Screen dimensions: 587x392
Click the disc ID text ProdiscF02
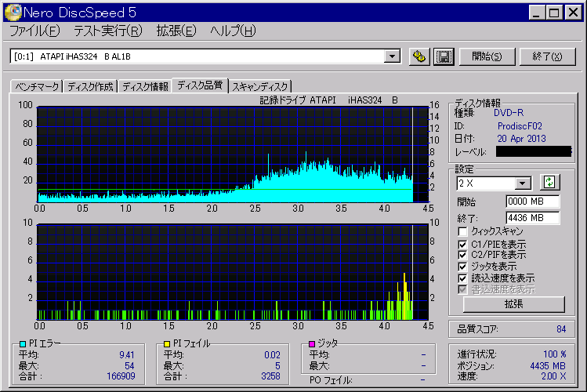[x=520, y=126]
